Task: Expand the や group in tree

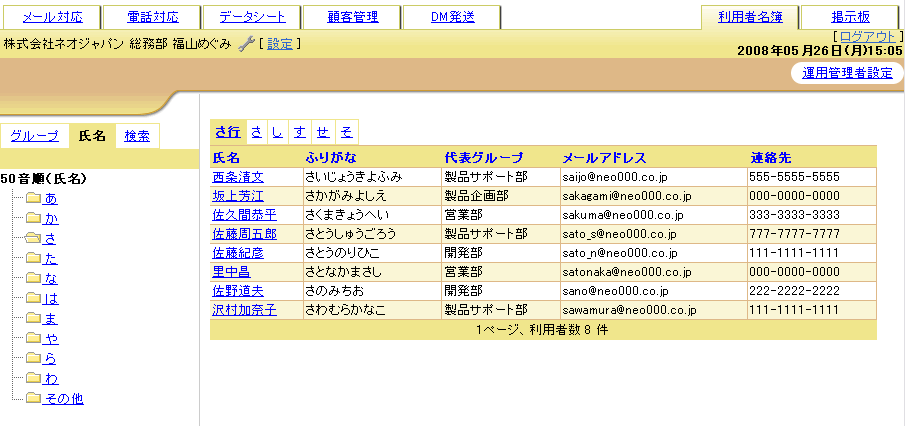Action: pos(51,338)
